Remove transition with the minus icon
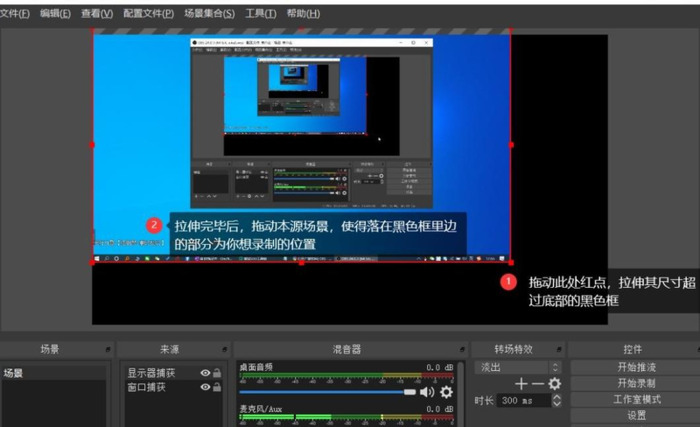The width and height of the screenshot is (700, 427). [x=538, y=384]
